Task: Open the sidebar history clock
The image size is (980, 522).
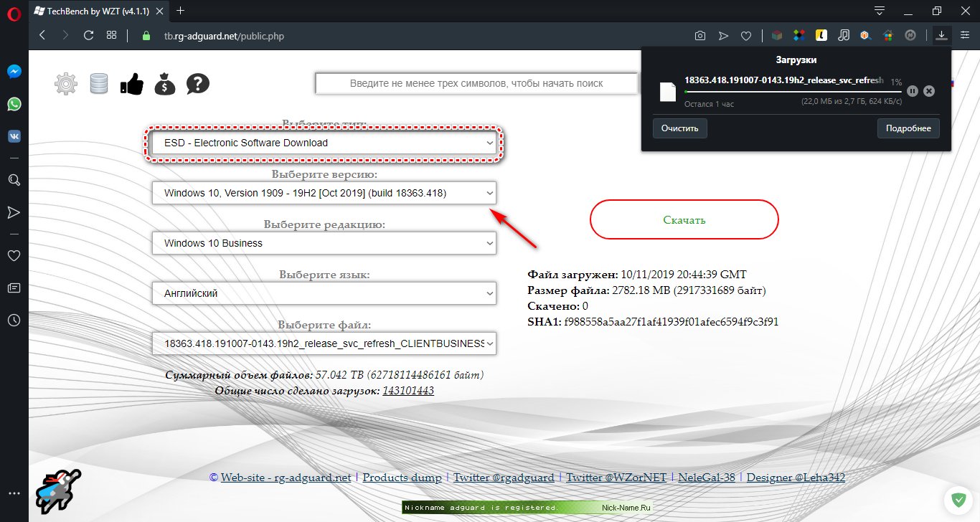Action: tap(14, 320)
